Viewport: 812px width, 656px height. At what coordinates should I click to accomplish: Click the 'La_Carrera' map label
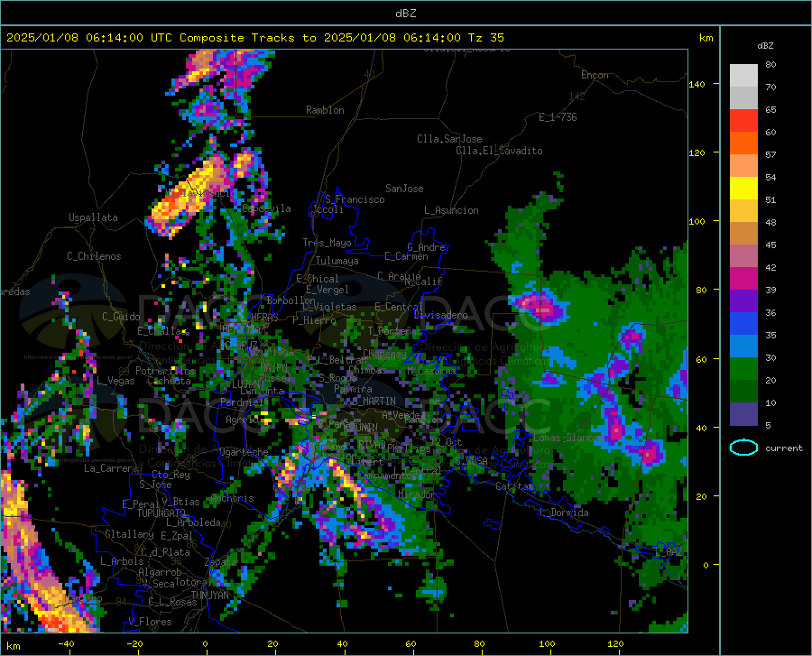111,468
